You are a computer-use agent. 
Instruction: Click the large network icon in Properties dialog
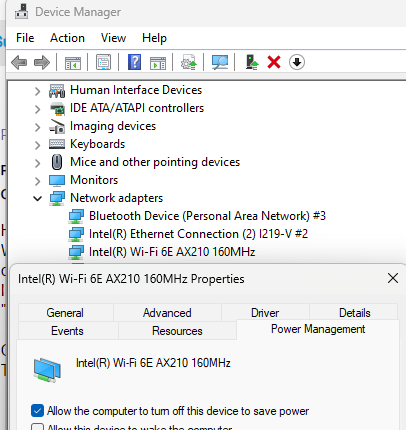47,370
